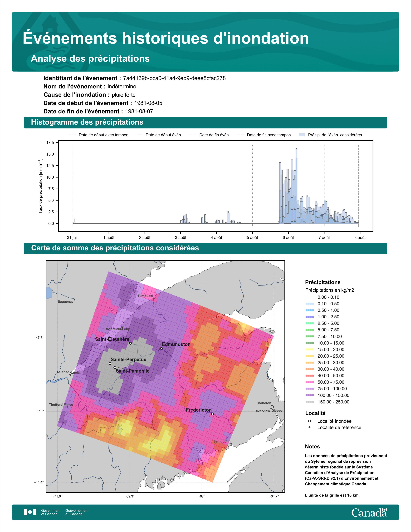Click the +47.6° latitude label
Image resolution: width=411 pixels, height=532 pixels.
[39, 338]
